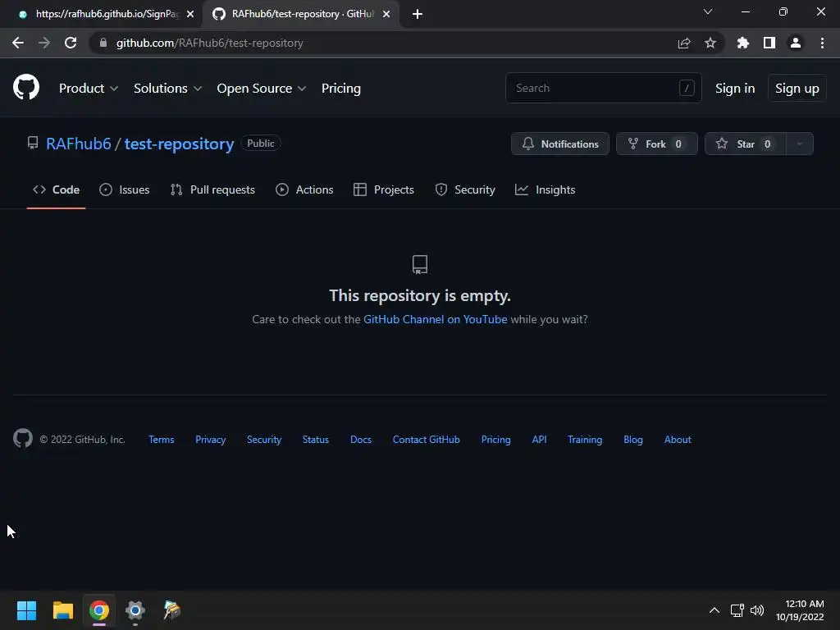Open the Pricing page from header
The image size is (840, 630).
pyautogui.click(x=340, y=89)
